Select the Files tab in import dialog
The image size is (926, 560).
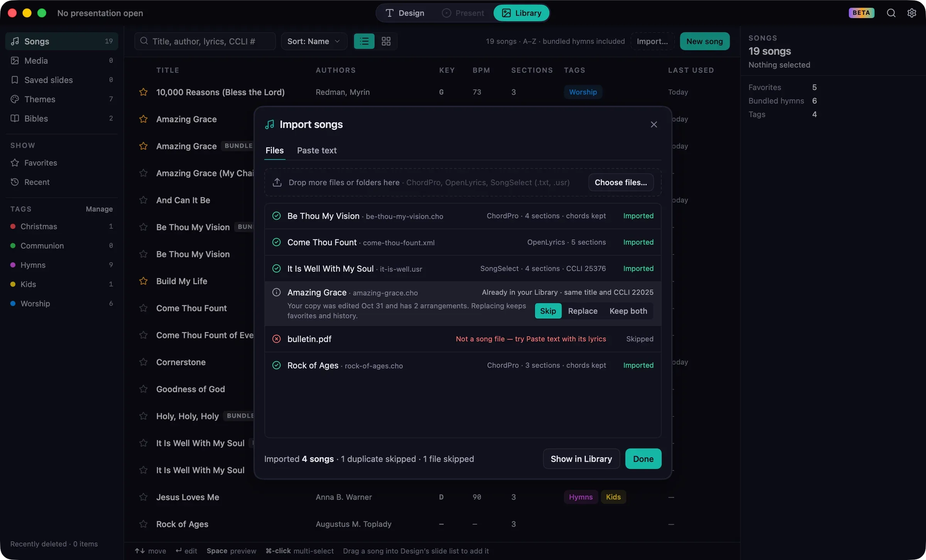click(x=274, y=150)
